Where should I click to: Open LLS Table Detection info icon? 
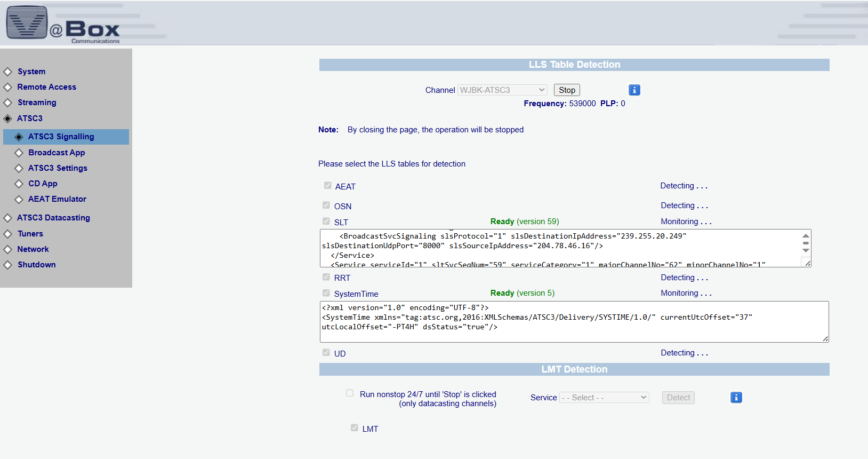click(634, 90)
